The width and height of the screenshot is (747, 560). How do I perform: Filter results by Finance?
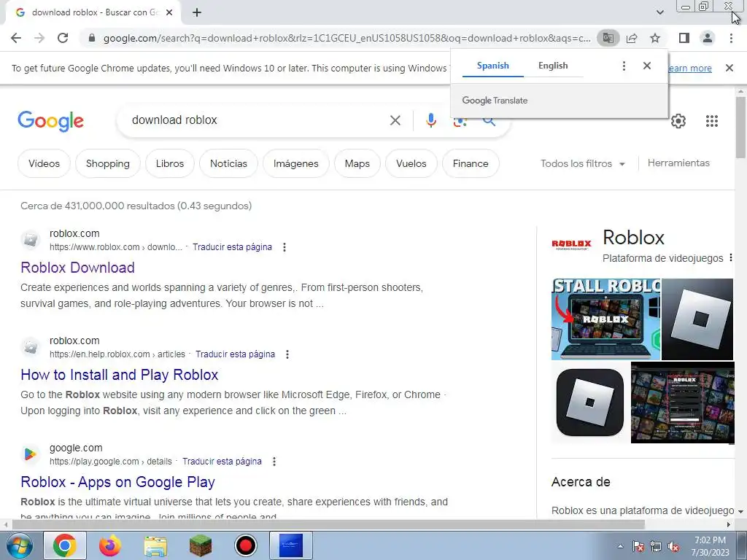[x=471, y=163]
